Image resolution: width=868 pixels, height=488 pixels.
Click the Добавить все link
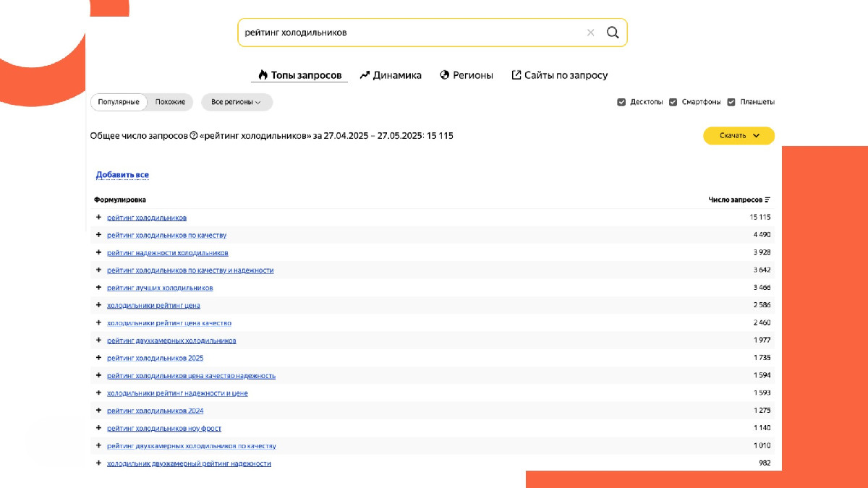click(122, 175)
